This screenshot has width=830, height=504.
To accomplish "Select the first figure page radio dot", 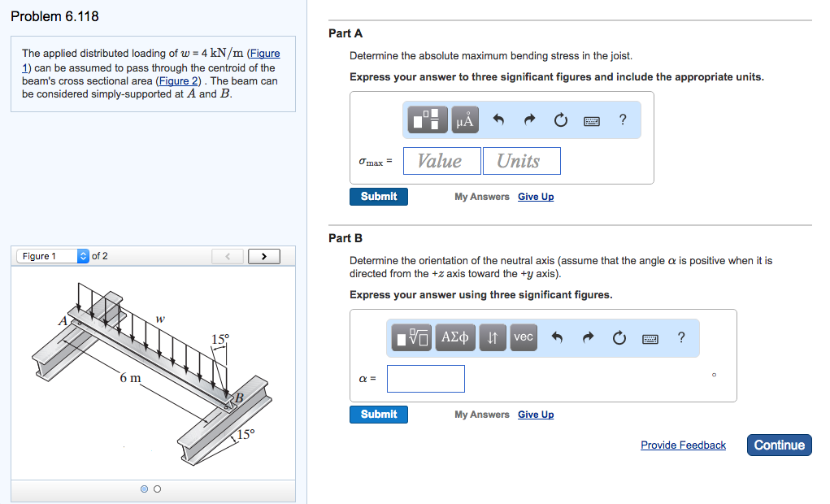I will pos(144,489).
